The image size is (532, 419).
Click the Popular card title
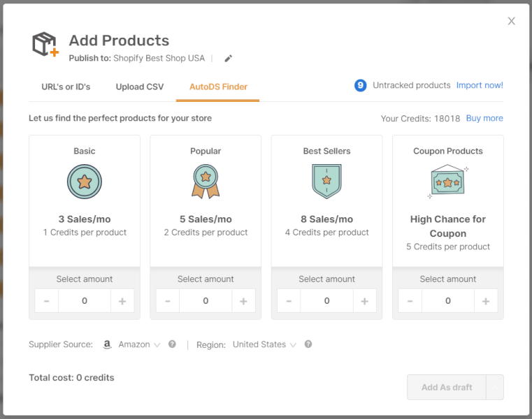coord(206,152)
